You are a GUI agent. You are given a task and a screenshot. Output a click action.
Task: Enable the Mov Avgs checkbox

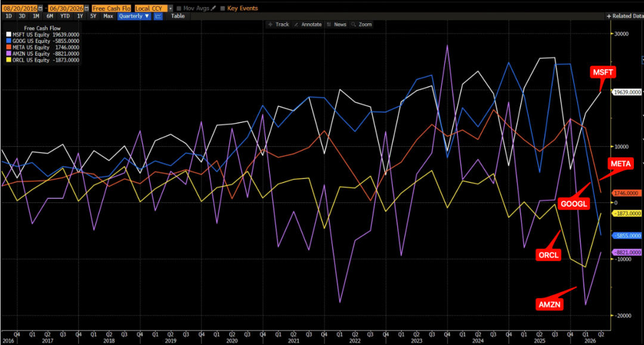tap(179, 8)
